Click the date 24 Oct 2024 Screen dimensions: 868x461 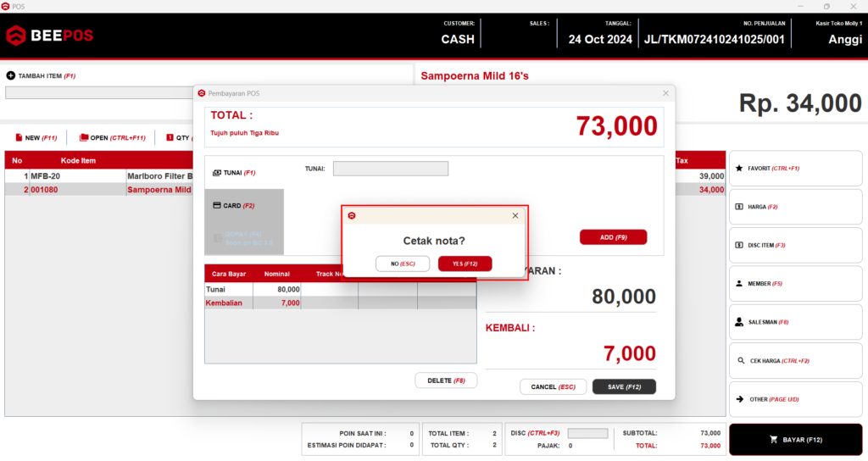click(x=600, y=39)
